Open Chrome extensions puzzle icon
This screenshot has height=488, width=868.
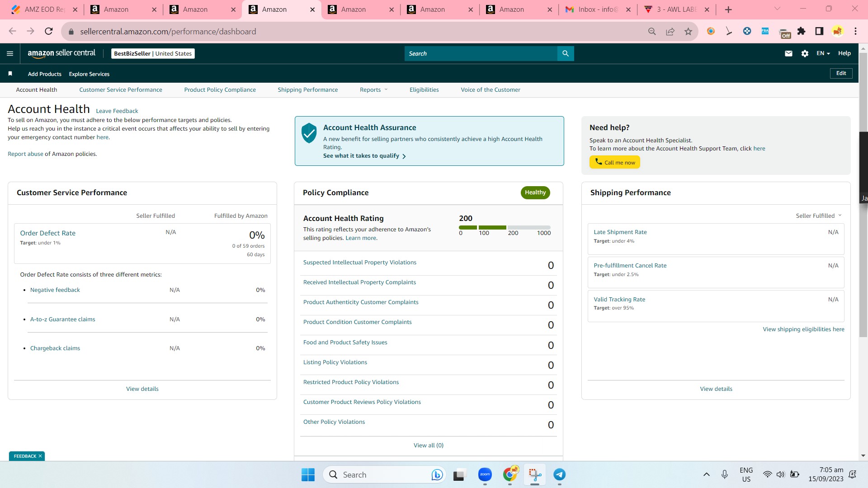click(x=802, y=31)
